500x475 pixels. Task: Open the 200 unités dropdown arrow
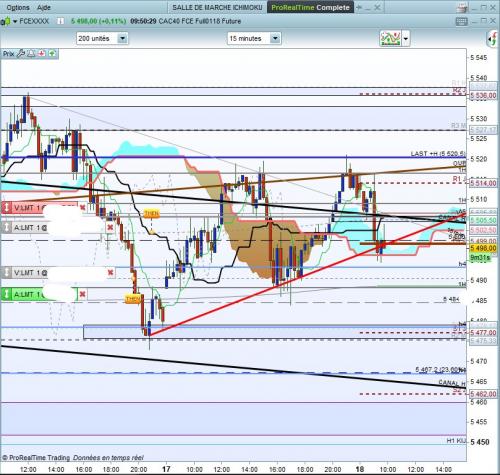click(122, 38)
